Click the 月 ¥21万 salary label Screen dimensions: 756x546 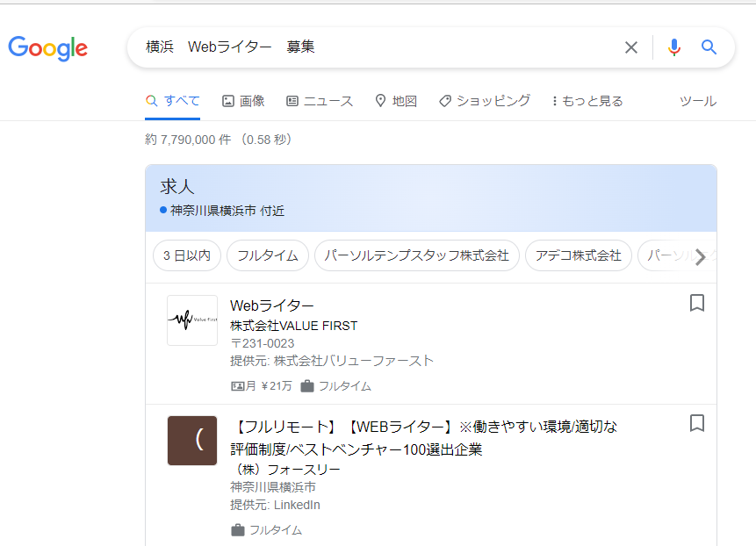[262, 386]
